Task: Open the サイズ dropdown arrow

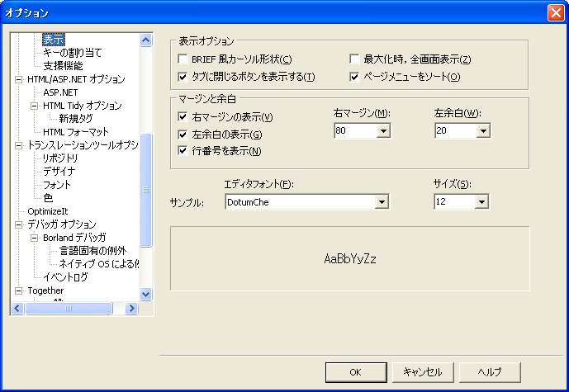Action: point(481,201)
